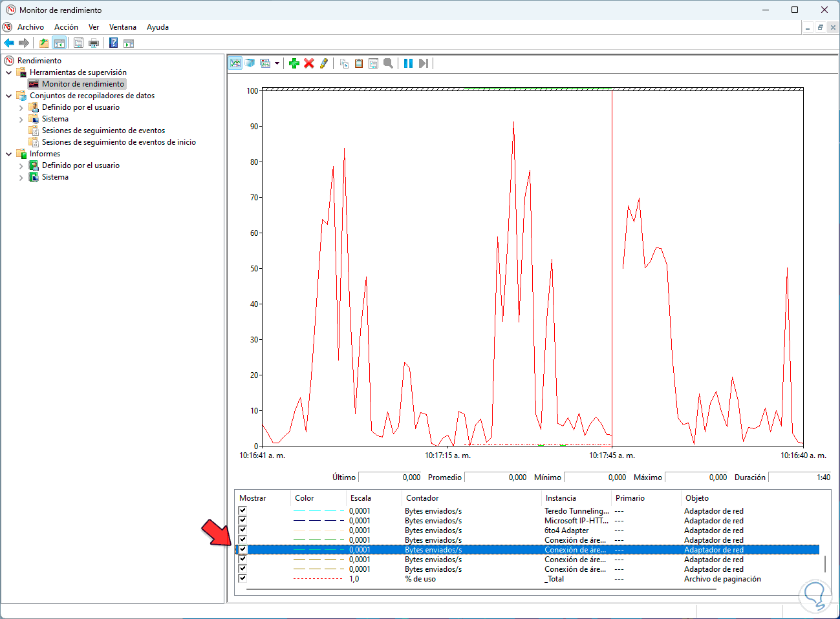Click the View current activity icon
The width and height of the screenshot is (840, 619).
click(x=235, y=63)
